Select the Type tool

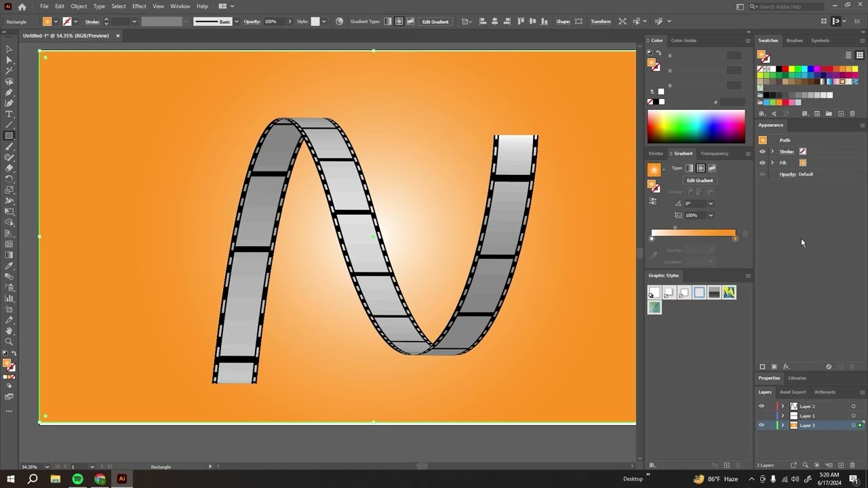9,114
